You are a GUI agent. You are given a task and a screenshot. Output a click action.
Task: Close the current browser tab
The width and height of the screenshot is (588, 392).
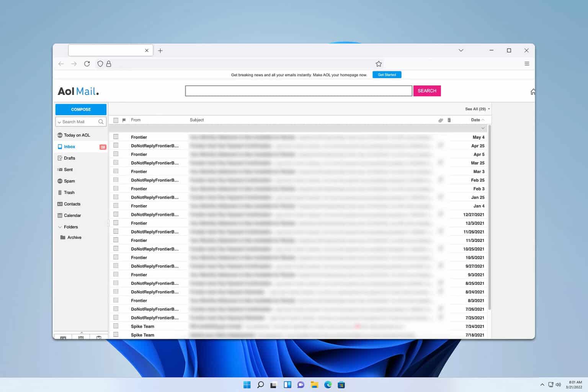[x=147, y=51]
